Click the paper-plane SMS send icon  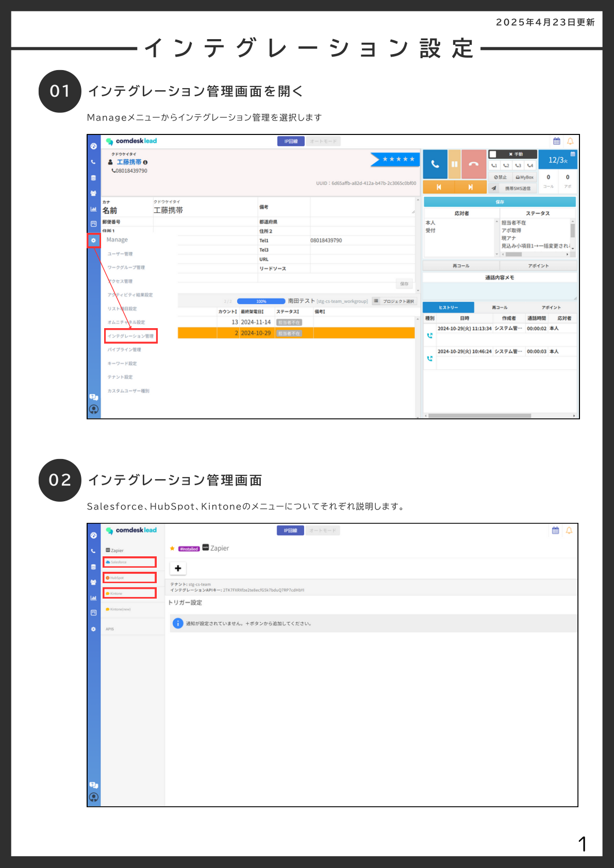[494, 188]
